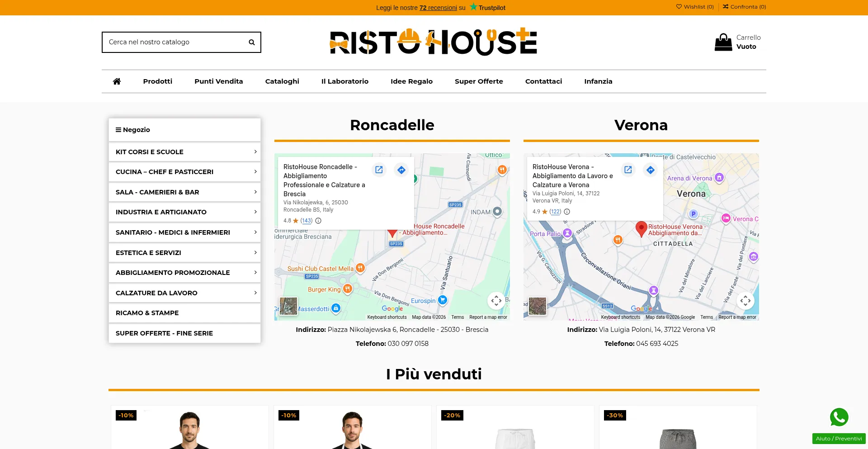Open the shopping cart bag icon
Screen dimensions: 868x449
(723, 42)
